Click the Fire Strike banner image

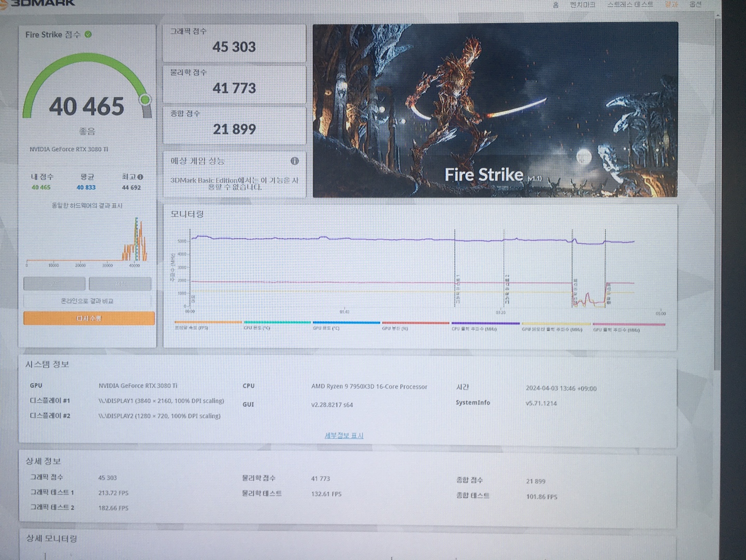click(x=495, y=110)
